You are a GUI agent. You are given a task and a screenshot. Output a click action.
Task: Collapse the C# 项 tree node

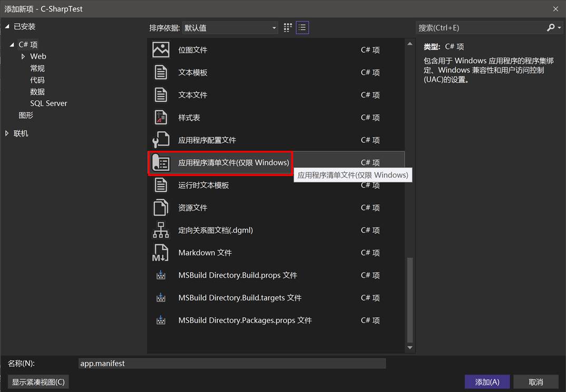[x=12, y=45]
